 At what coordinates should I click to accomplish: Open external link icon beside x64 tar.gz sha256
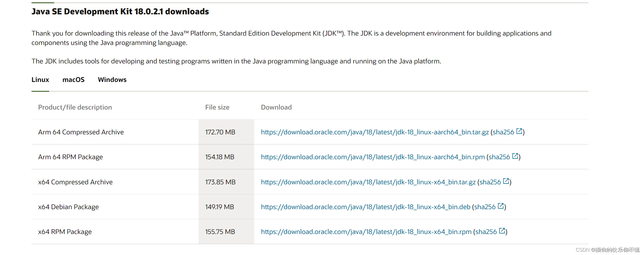point(506,181)
